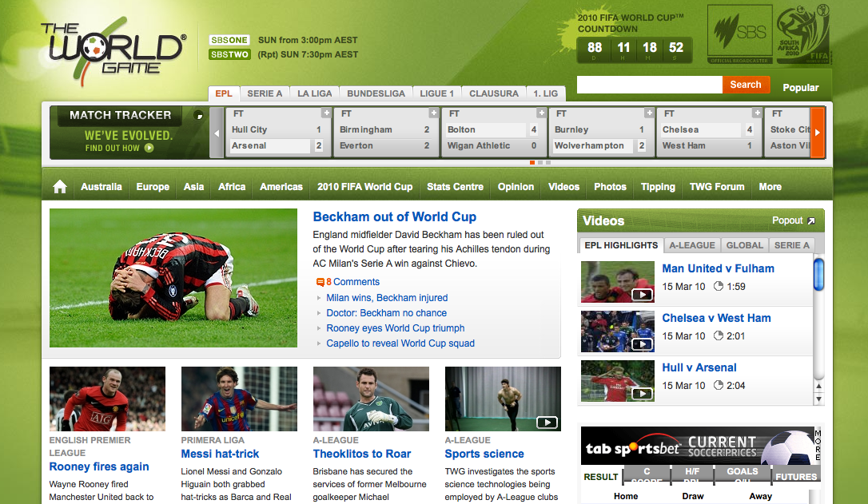Select the SERIE A league tab
Image resolution: width=868 pixels, height=504 pixels.
click(265, 93)
